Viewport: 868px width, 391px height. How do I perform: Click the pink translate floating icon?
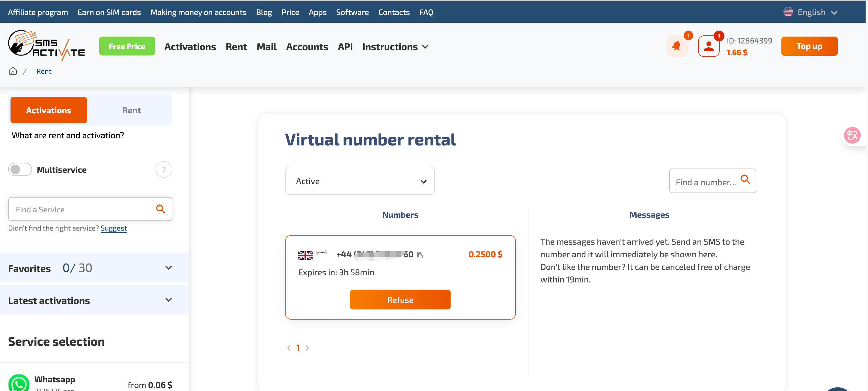coord(852,136)
